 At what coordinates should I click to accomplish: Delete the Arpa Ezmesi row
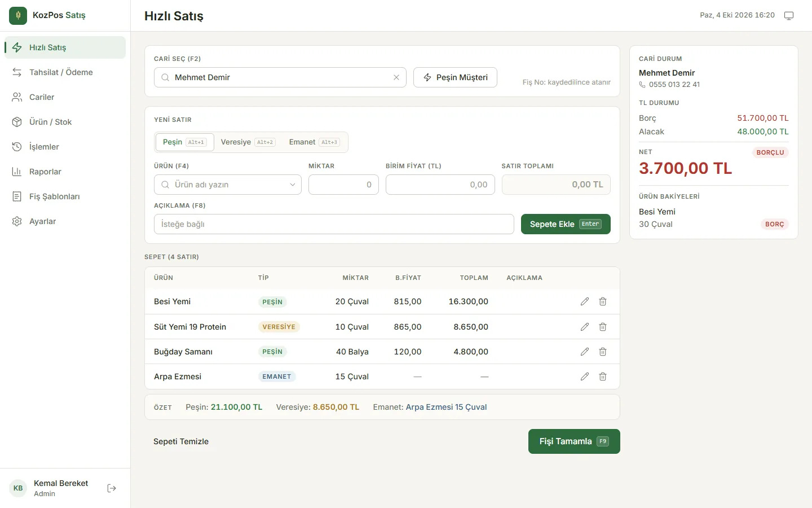click(x=603, y=376)
